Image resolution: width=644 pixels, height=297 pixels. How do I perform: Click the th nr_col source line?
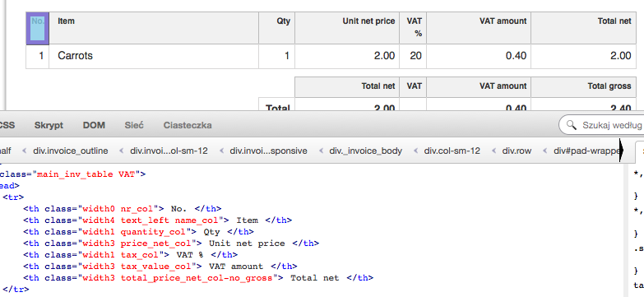point(123,209)
